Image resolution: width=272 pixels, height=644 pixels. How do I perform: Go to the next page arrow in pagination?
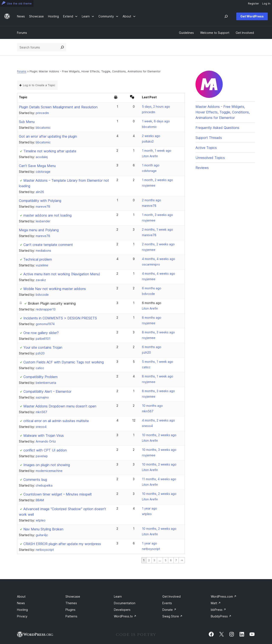tap(182, 560)
